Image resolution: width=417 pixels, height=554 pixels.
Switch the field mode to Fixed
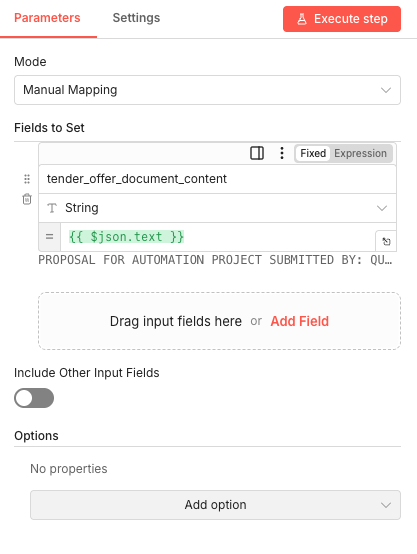coord(313,153)
